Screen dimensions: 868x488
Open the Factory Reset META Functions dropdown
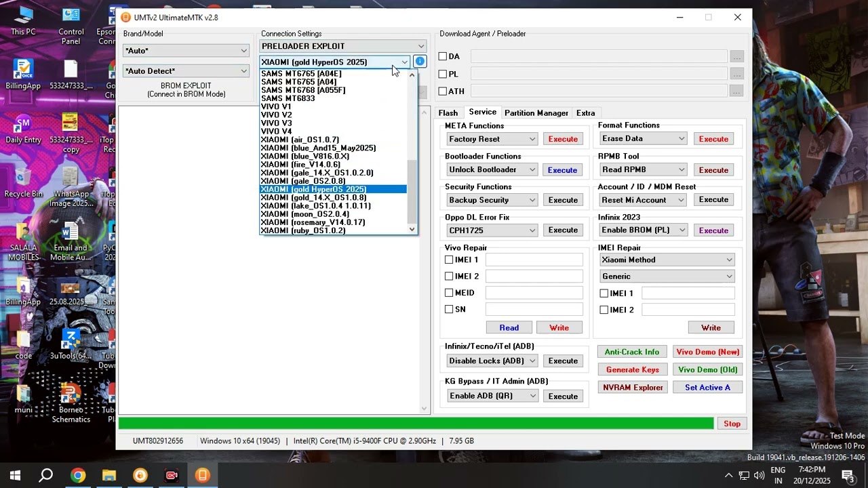tap(492, 139)
